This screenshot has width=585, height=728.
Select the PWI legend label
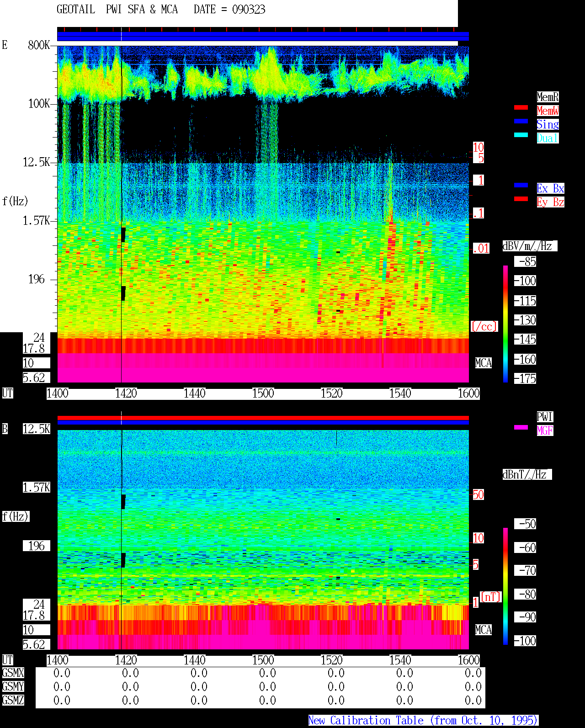tap(545, 417)
